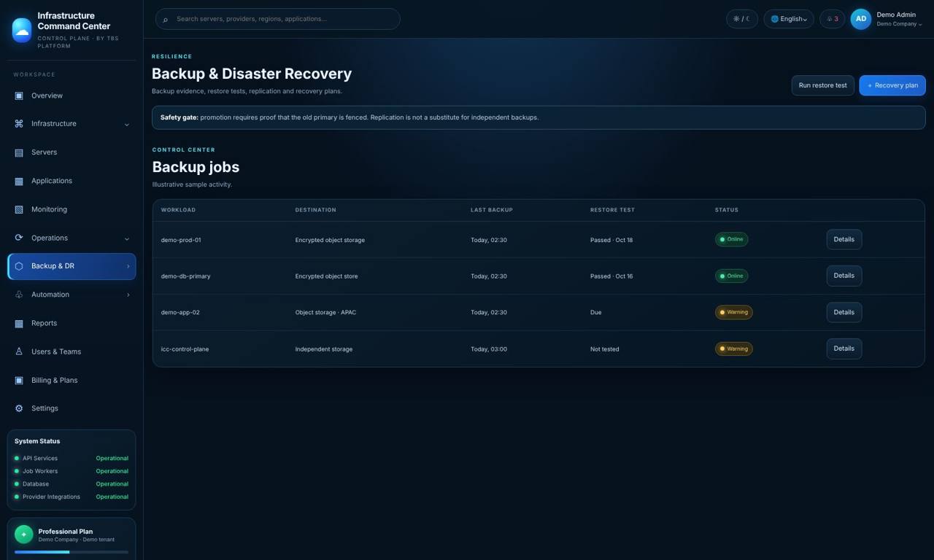Image resolution: width=934 pixels, height=560 pixels.
Task: Click the AD user avatar
Action: pos(861,19)
